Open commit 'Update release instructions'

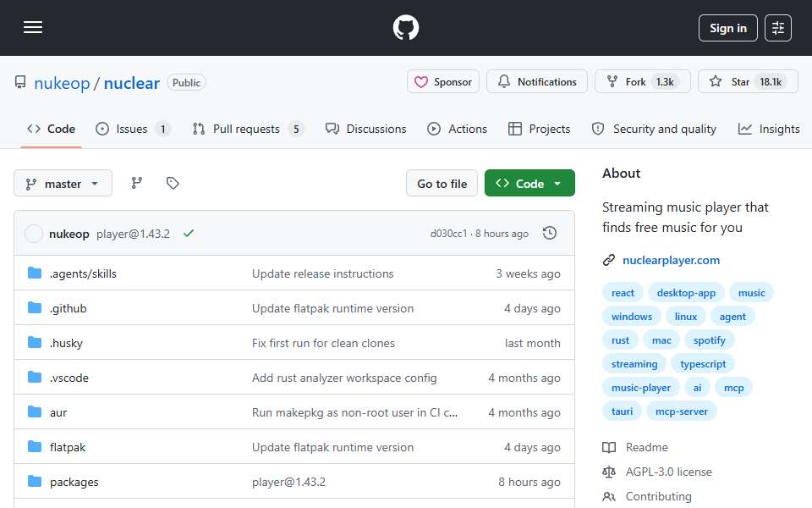[322, 273]
